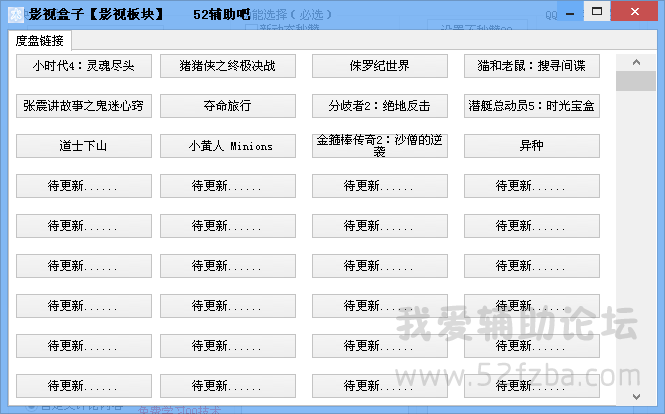Open the 侏罗纪世界 movie link

pos(379,66)
